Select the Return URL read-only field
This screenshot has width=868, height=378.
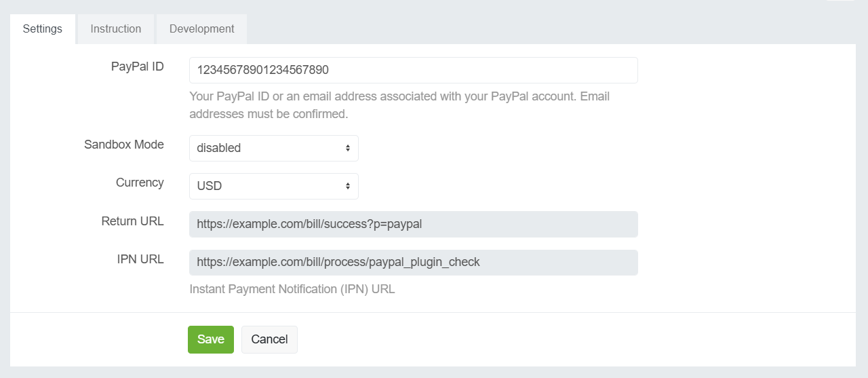[x=413, y=224]
